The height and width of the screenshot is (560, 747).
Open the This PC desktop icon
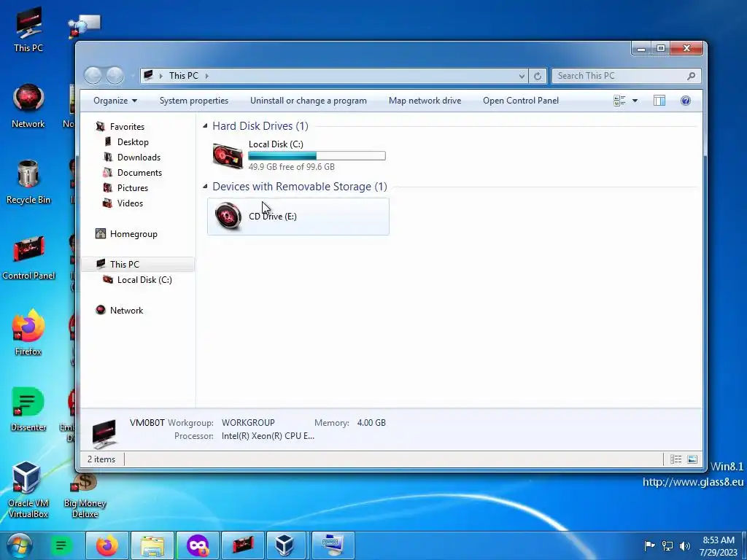[x=28, y=29]
